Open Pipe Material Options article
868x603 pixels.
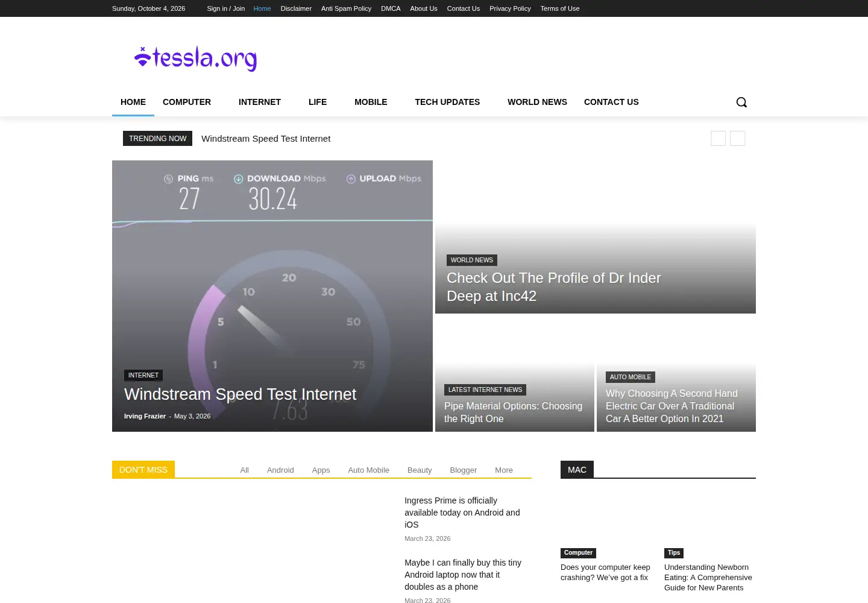click(x=513, y=412)
